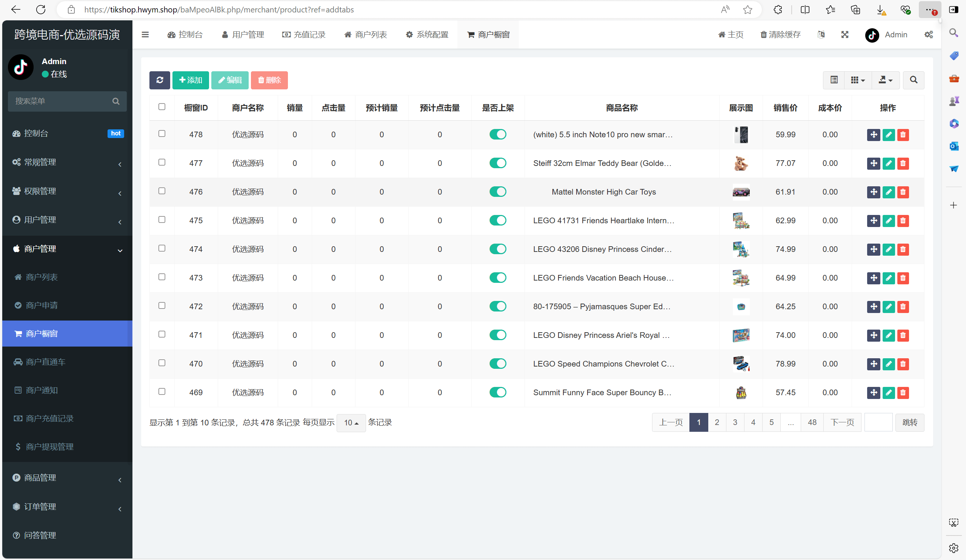
Task: Delete row 469 using red trash icon
Action: click(903, 393)
